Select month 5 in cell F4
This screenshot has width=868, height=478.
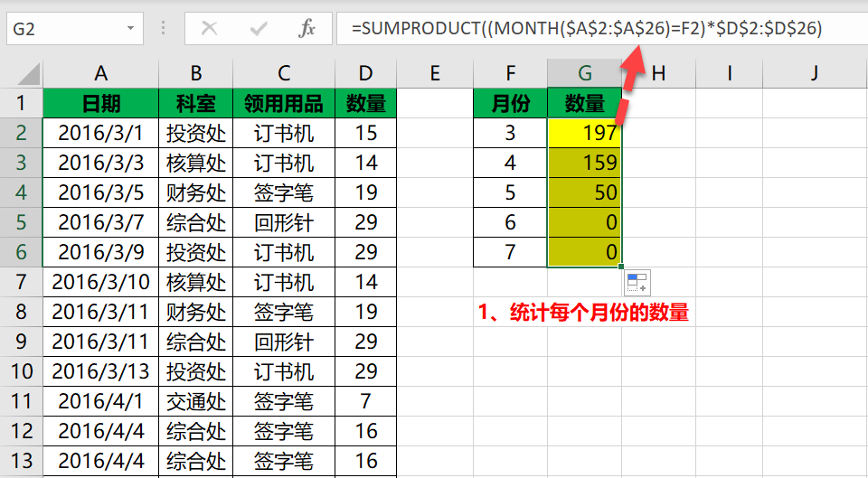coord(510,192)
